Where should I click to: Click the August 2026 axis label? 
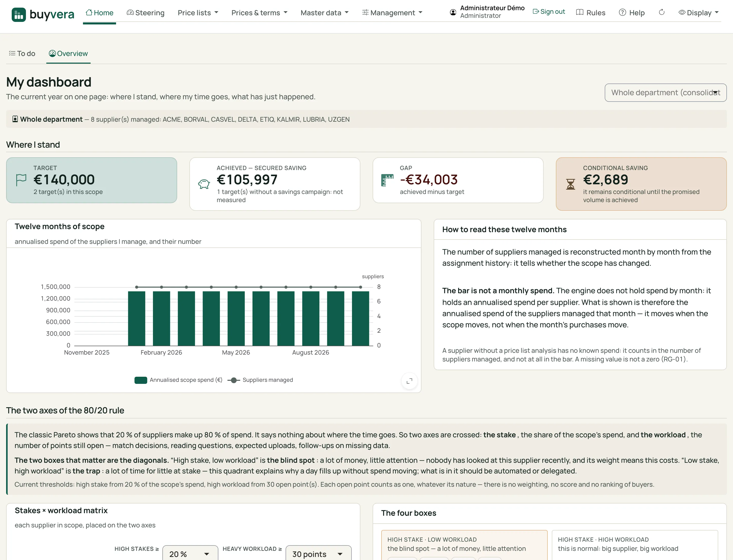point(311,353)
